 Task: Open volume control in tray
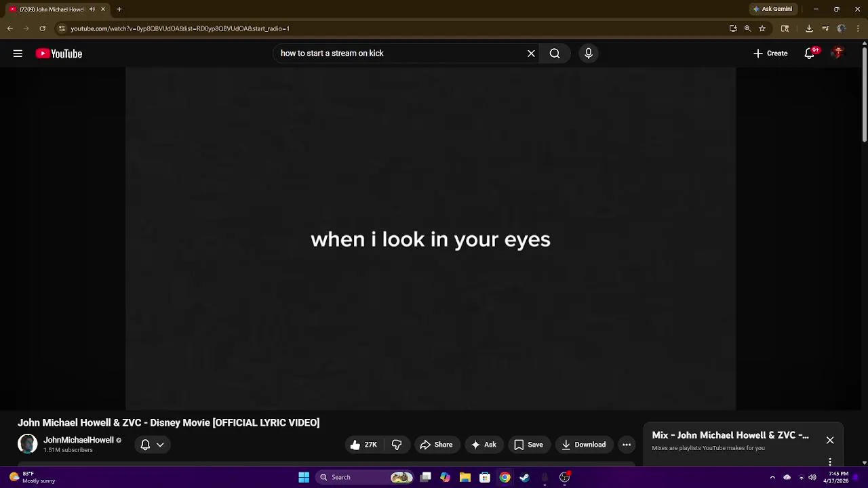click(x=812, y=477)
